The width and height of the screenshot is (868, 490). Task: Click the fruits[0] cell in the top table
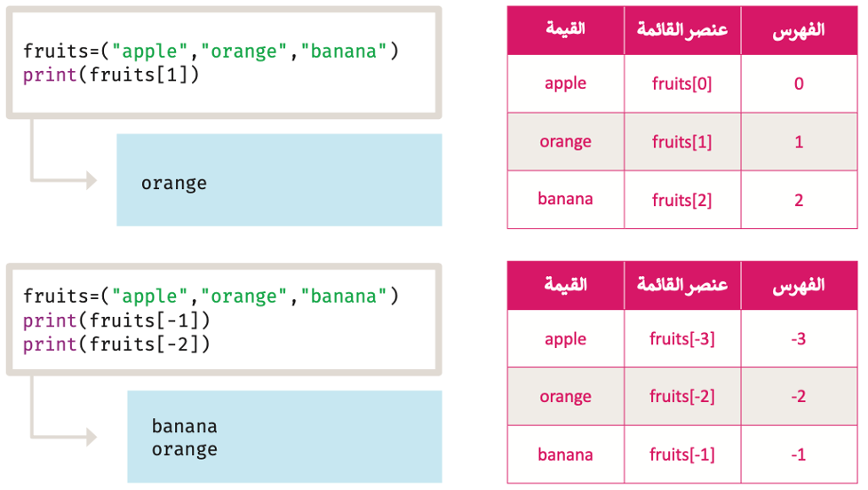(x=682, y=84)
